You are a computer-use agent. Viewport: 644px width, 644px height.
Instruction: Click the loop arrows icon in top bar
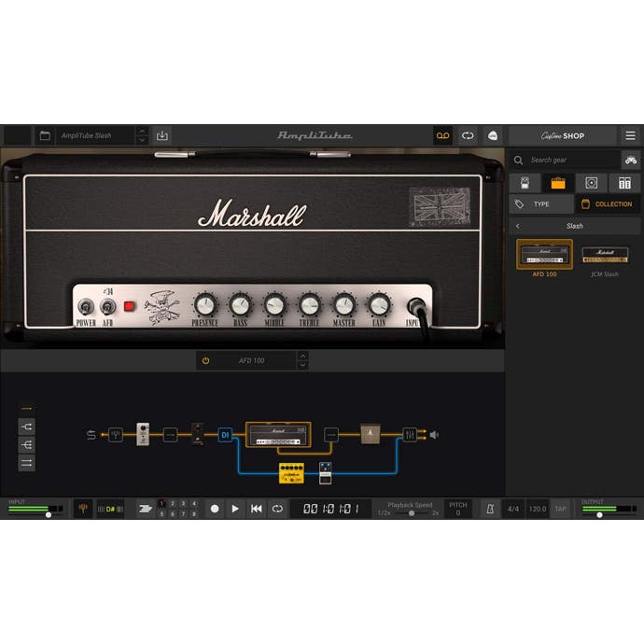click(x=468, y=135)
